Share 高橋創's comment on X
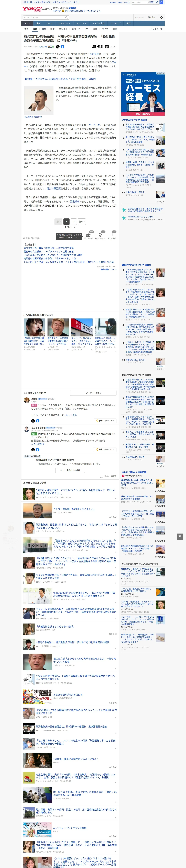The image size is (186, 868). click(x=33, y=421)
